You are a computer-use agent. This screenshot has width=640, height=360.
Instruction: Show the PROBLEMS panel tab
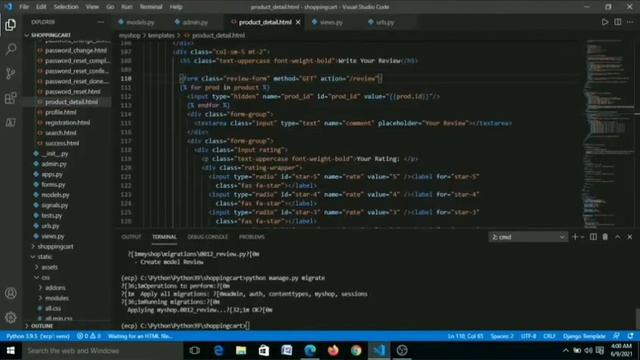tap(252, 237)
